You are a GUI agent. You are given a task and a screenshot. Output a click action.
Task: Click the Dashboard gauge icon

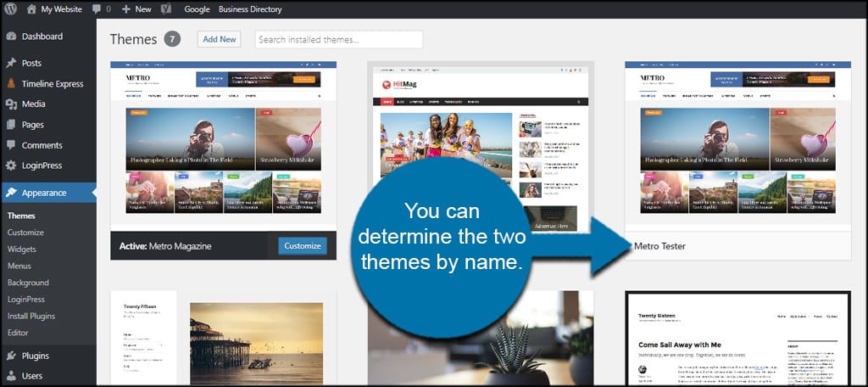[x=11, y=36]
